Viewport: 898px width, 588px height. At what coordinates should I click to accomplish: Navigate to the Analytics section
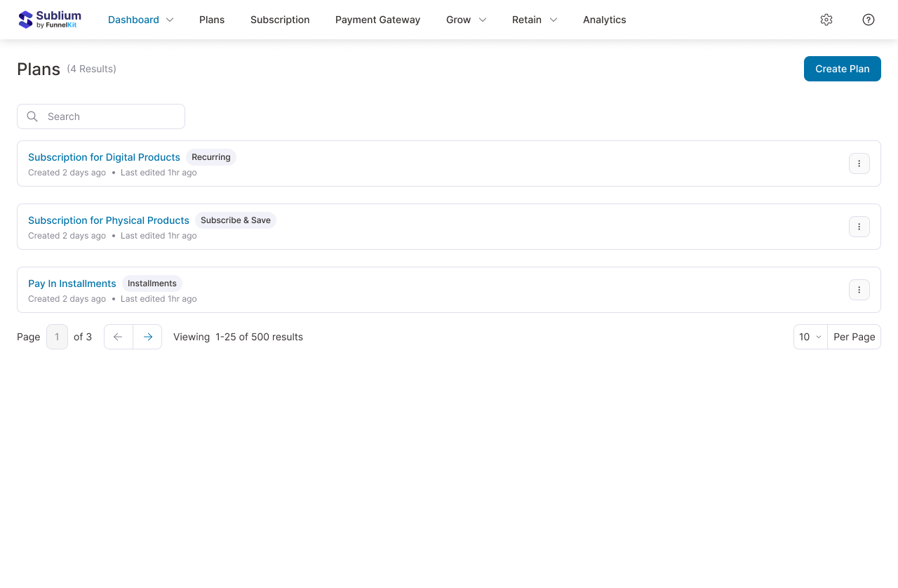(604, 20)
